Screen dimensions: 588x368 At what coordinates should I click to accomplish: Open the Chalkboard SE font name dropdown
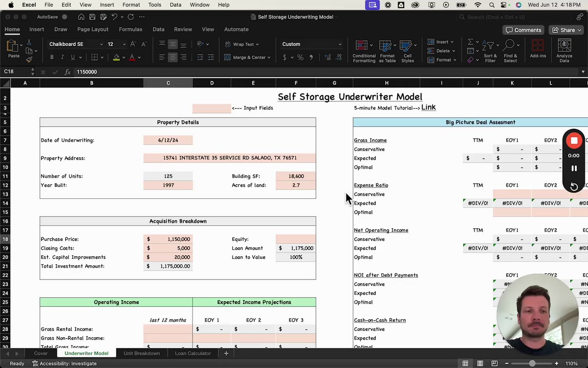click(x=101, y=44)
